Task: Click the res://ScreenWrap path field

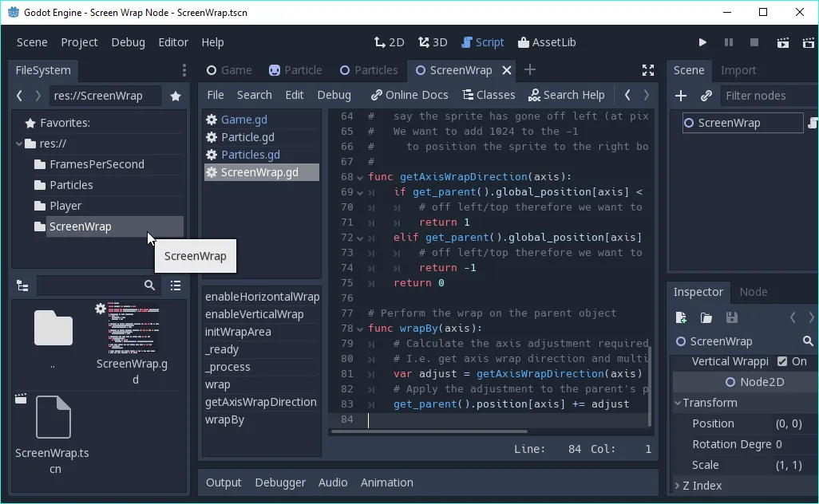Action: click(105, 96)
